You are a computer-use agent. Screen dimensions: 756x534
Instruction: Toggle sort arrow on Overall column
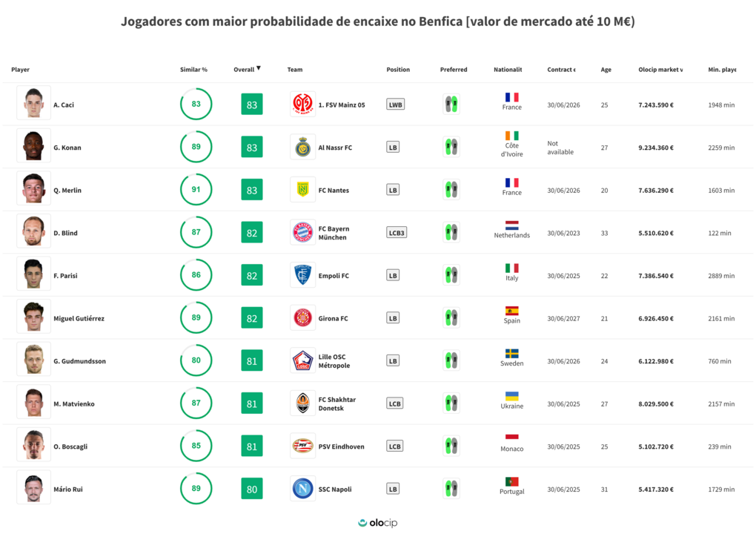259,69
